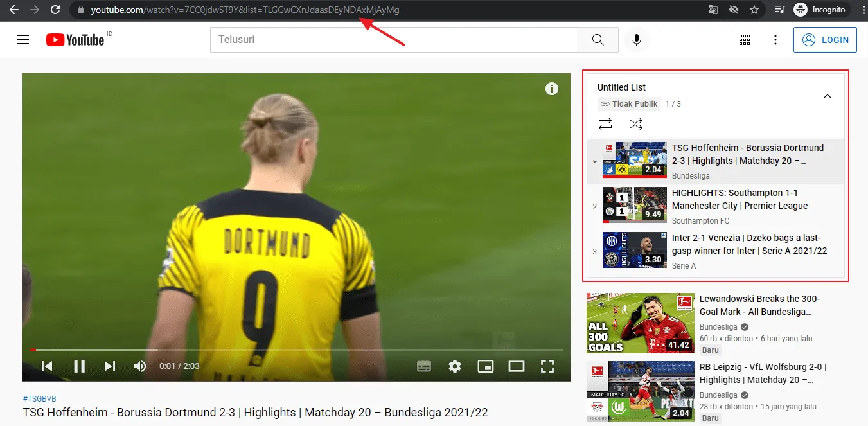The height and width of the screenshot is (426, 868).
Task: Click the RB Leipzig Wolfsburg thumbnail
Action: pos(641,391)
